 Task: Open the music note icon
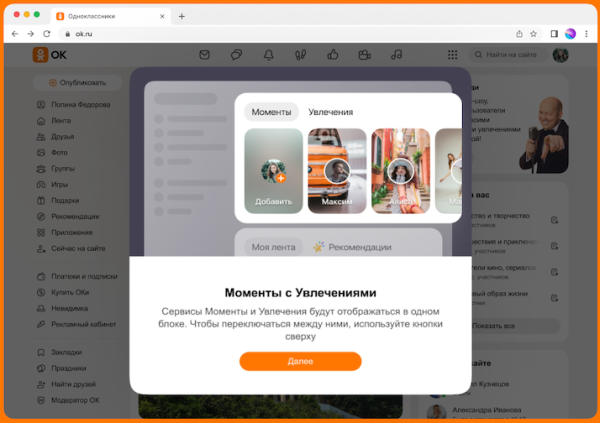[396, 55]
